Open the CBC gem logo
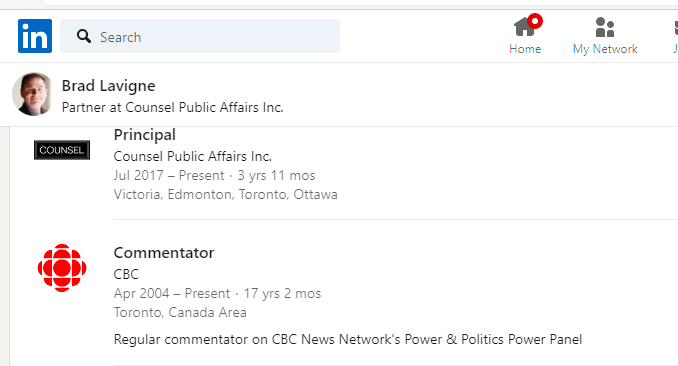 pyautogui.click(x=62, y=268)
